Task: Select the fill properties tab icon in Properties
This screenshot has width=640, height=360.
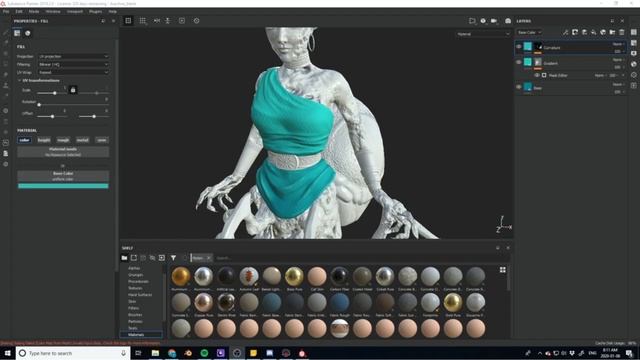Action: 17,33
